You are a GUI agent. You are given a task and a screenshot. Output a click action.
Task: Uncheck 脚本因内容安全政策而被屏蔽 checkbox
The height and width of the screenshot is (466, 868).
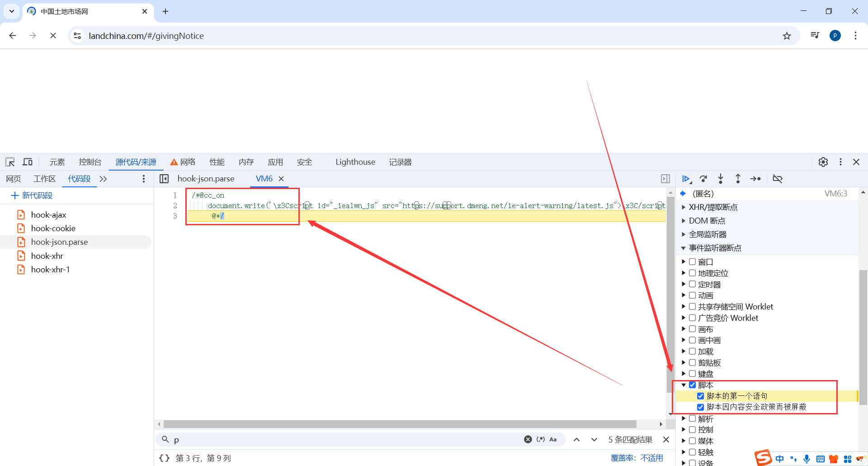[x=700, y=407]
